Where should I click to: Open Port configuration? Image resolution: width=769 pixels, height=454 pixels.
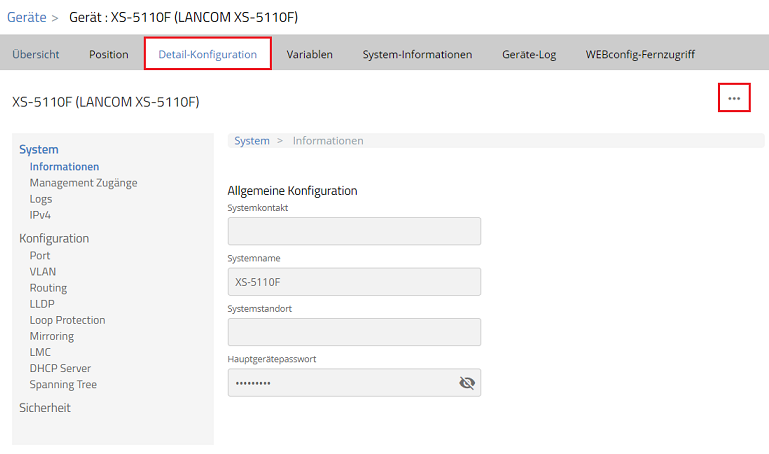[x=40, y=255]
